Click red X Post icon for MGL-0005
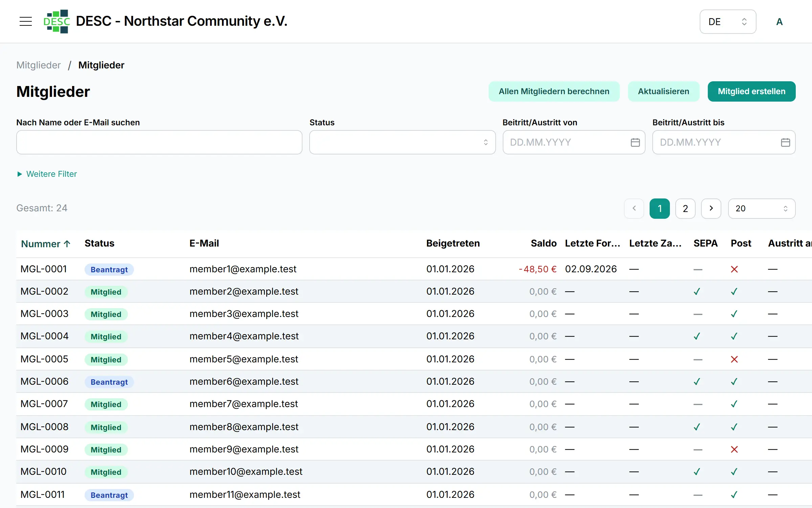The height and width of the screenshot is (508, 812). 734,359
